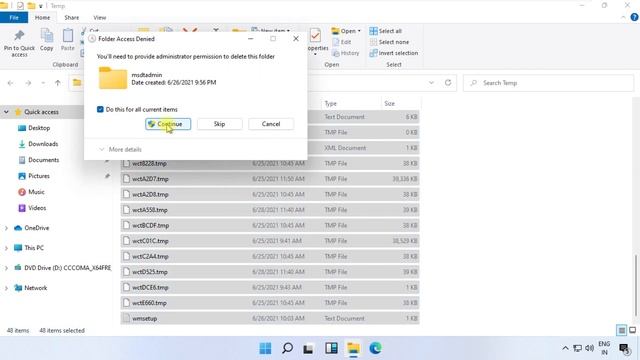The image size is (640, 360).
Task: Select file wctA558.tmp
Action: click(270, 210)
